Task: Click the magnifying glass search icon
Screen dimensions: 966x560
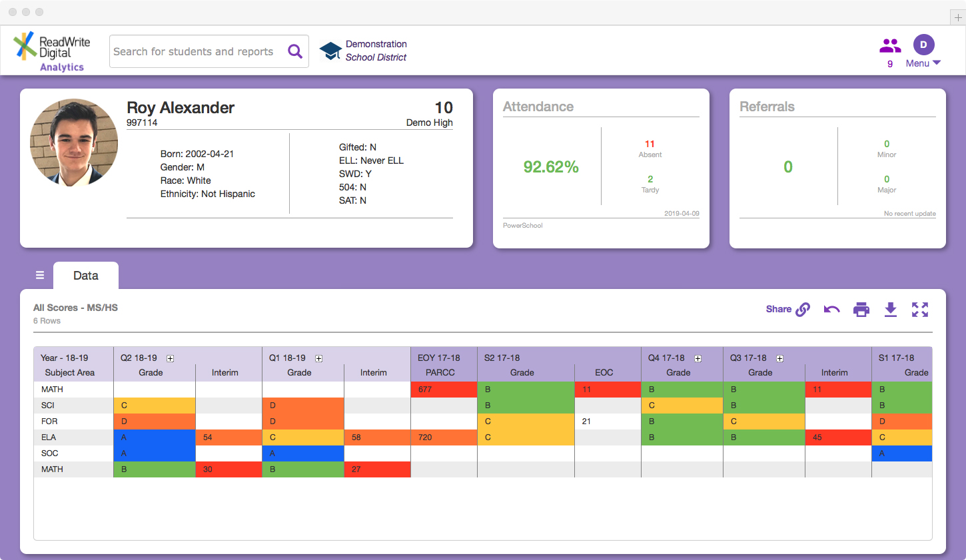Action: pyautogui.click(x=295, y=51)
